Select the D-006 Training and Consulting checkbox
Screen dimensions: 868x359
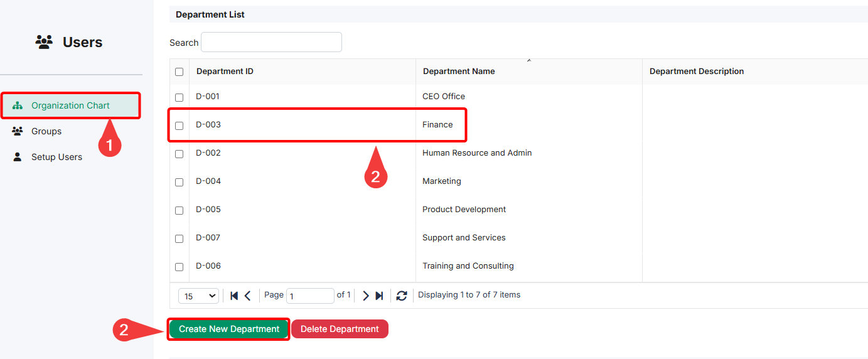179,267
